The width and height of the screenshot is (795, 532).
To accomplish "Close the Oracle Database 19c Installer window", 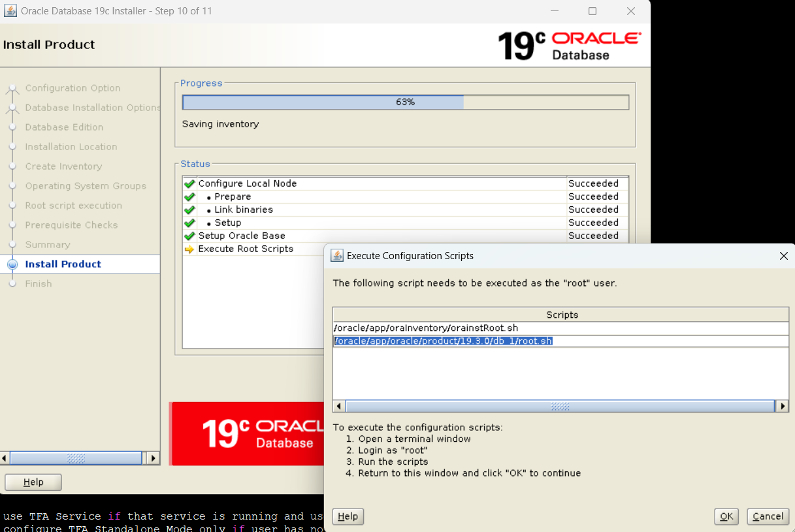I will point(631,11).
